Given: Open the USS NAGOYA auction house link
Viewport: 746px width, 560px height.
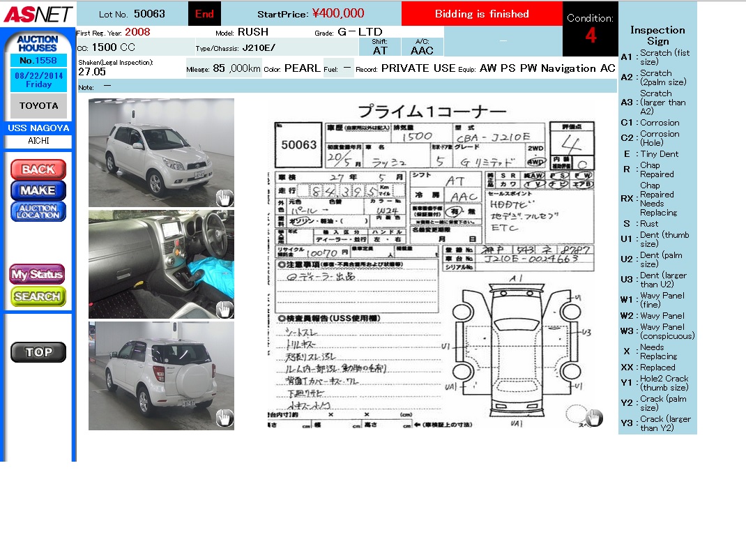Looking at the screenshot, I should pos(38,128).
